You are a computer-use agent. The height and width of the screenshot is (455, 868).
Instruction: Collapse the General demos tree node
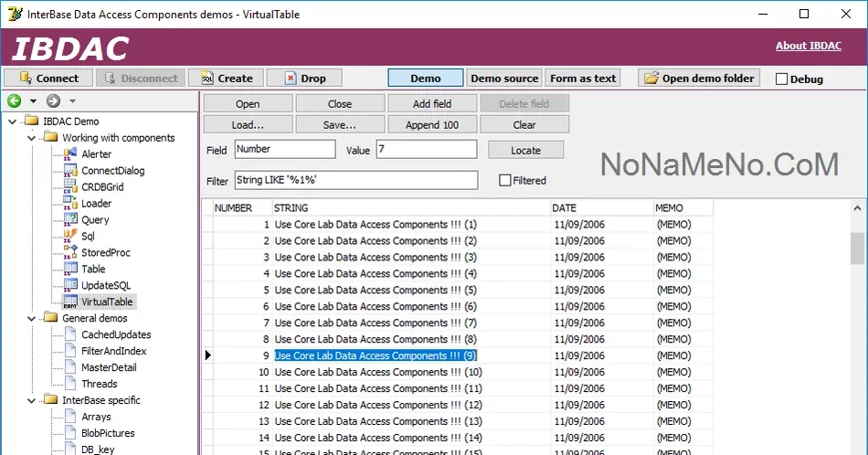(31, 319)
